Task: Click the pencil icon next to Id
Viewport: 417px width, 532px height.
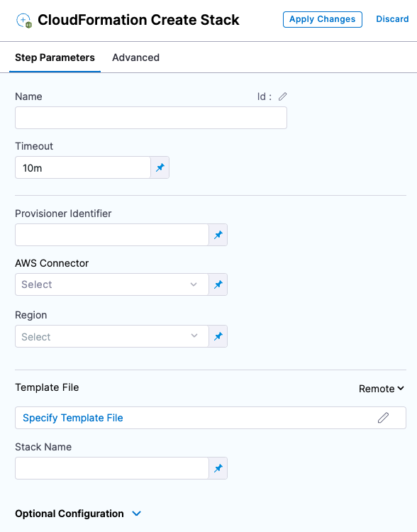Action: pos(283,96)
